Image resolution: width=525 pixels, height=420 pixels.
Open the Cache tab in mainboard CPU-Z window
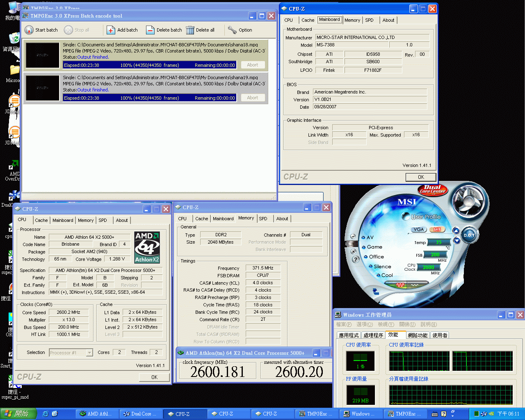(x=308, y=20)
